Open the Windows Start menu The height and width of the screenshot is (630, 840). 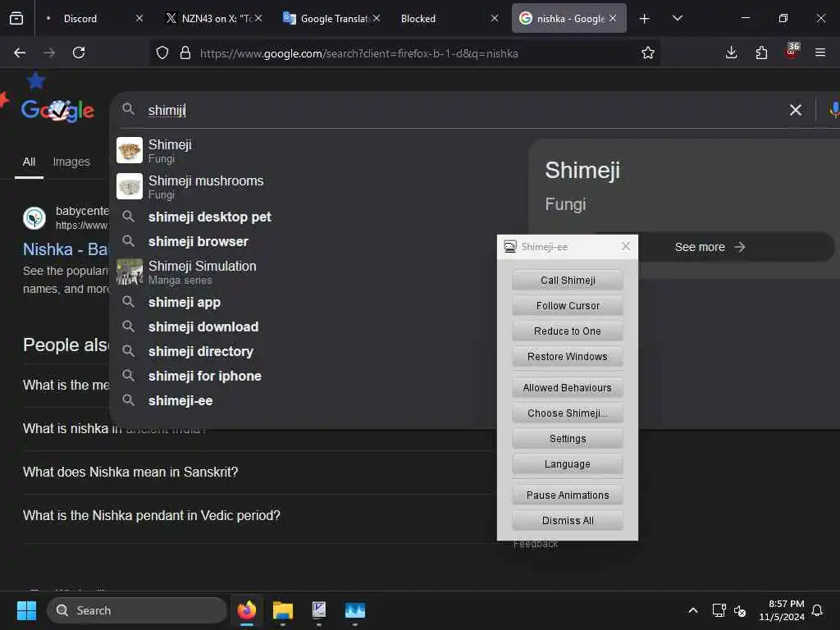[x=26, y=610]
